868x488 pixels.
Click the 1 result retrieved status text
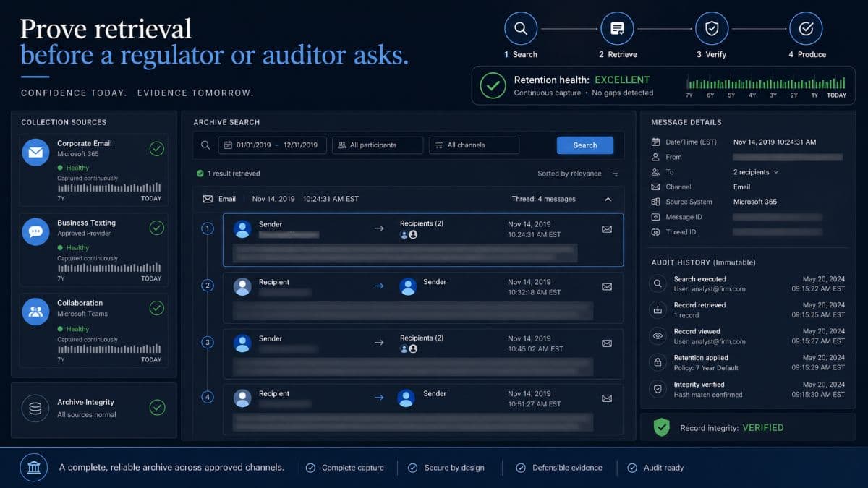(x=228, y=174)
